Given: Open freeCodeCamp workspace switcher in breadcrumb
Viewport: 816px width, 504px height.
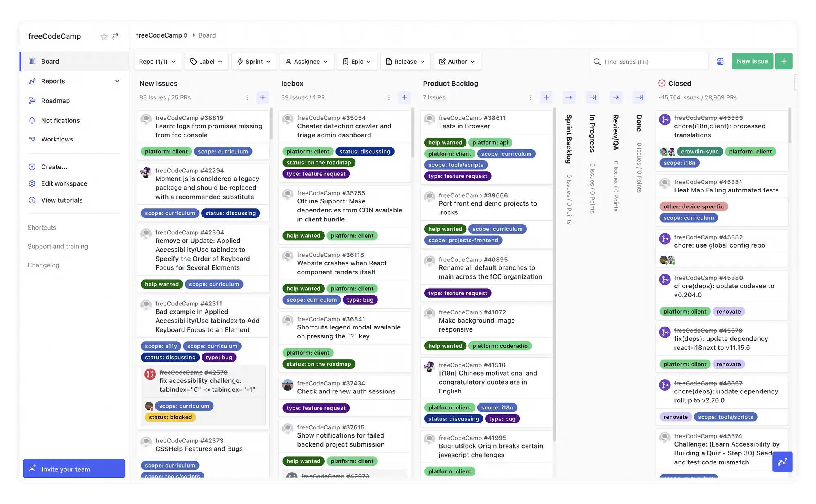Looking at the screenshot, I should click(162, 35).
